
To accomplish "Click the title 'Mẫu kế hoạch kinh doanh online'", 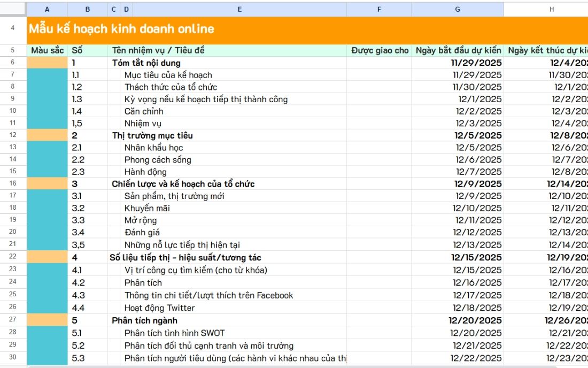I will tap(121, 29).
